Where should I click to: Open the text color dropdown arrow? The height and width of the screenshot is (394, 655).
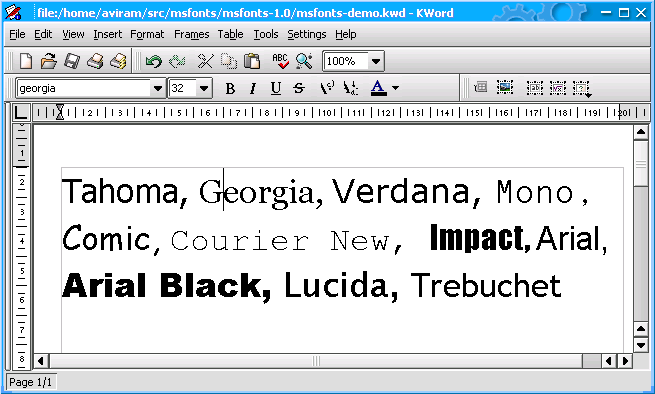[x=395, y=88]
